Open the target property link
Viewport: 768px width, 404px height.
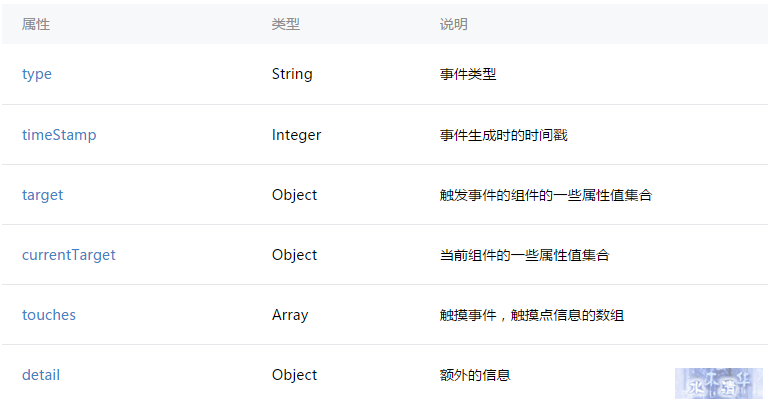(43, 195)
